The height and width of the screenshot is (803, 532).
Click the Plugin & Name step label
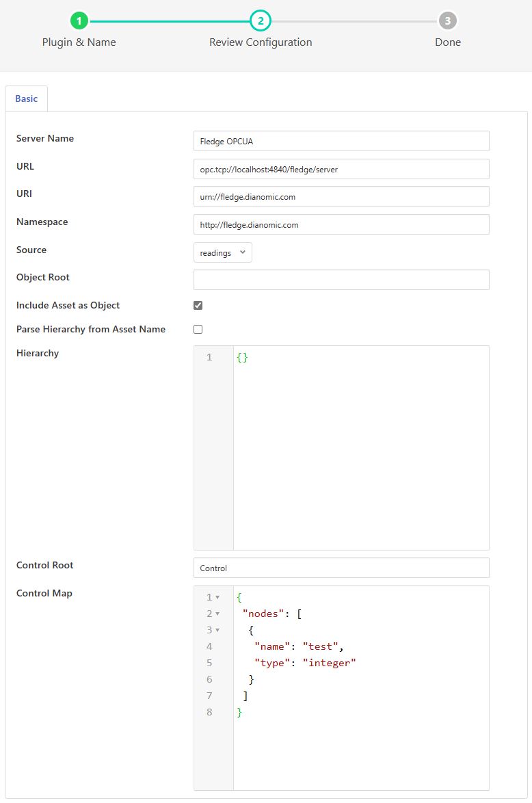tap(79, 42)
